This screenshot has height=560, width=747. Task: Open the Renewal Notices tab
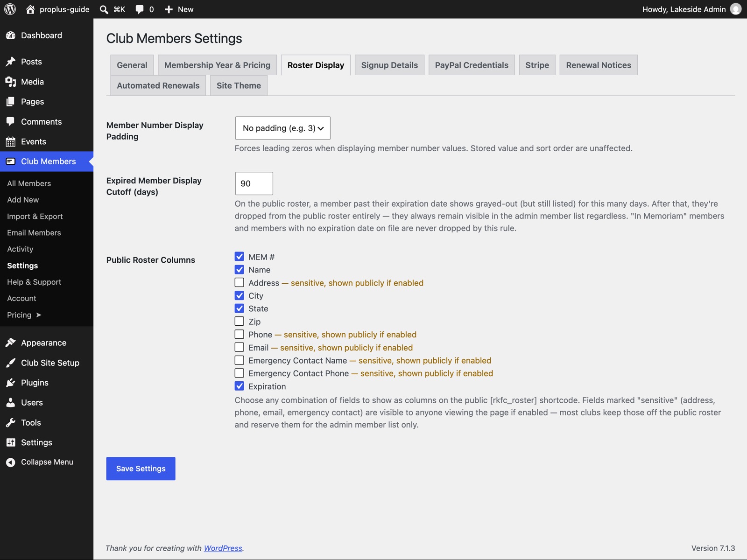(x=599, y=65)
